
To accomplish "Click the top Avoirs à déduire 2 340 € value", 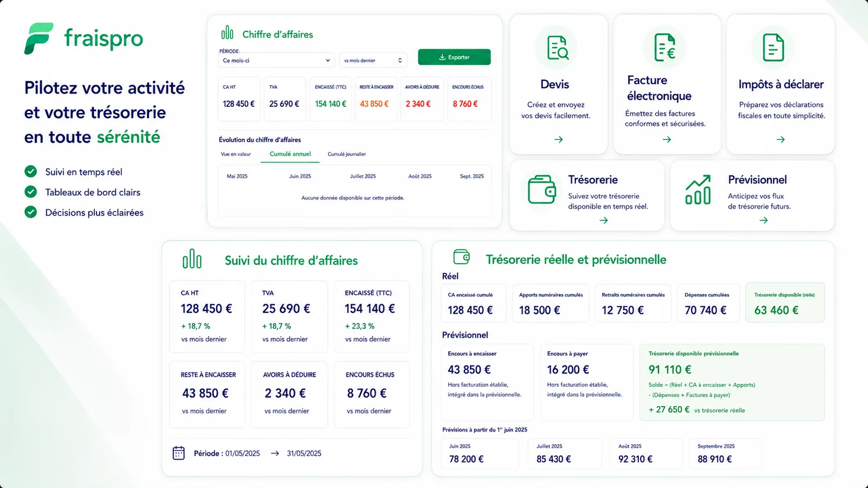I will click(x=418, y=104).
